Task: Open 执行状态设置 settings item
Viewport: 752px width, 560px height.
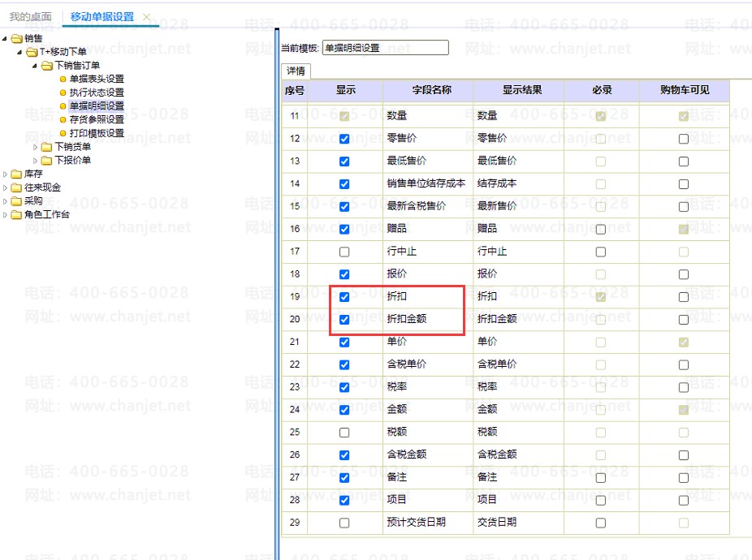Action: (97, 93)
